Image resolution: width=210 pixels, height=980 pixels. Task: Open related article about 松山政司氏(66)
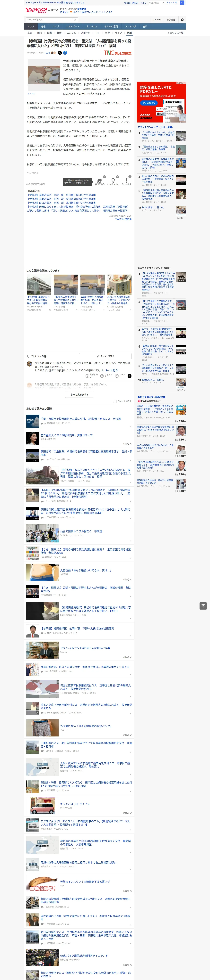click(x=61, y=199)
